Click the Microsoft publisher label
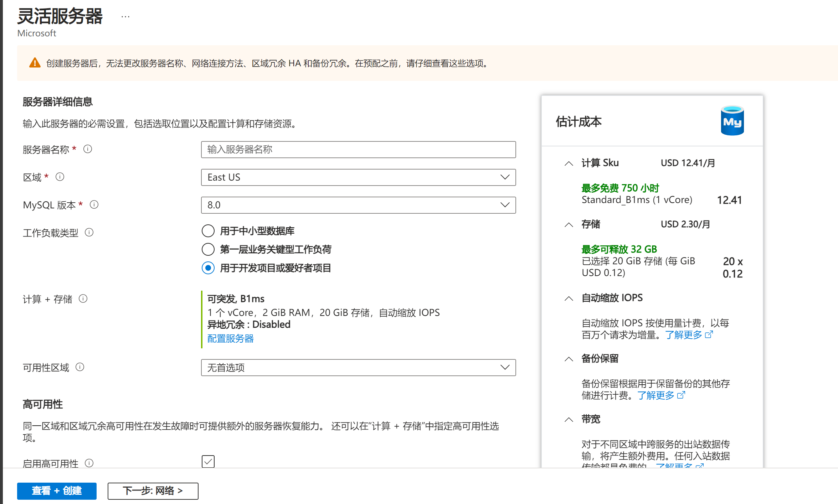The width and height of the screenshot is (838, 504). [x=37, y=33]
